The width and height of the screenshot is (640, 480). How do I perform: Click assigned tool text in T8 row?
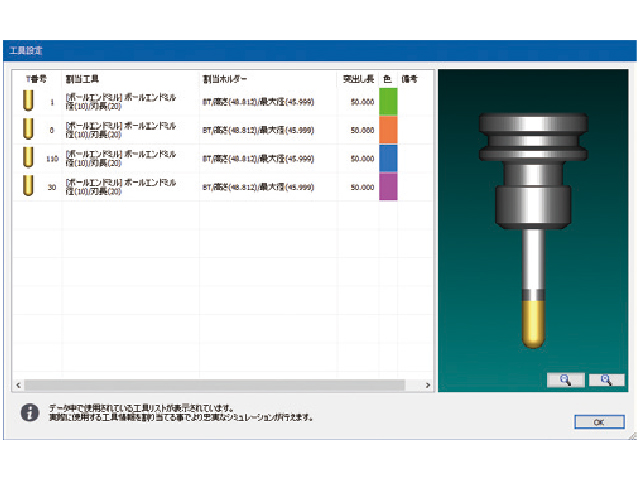click(121, 130)
